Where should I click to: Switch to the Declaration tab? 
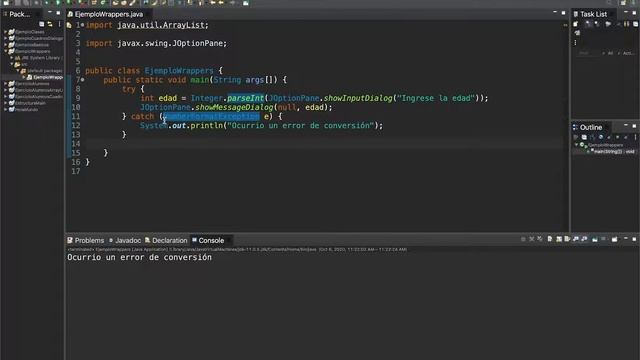(x=166, y=240)
